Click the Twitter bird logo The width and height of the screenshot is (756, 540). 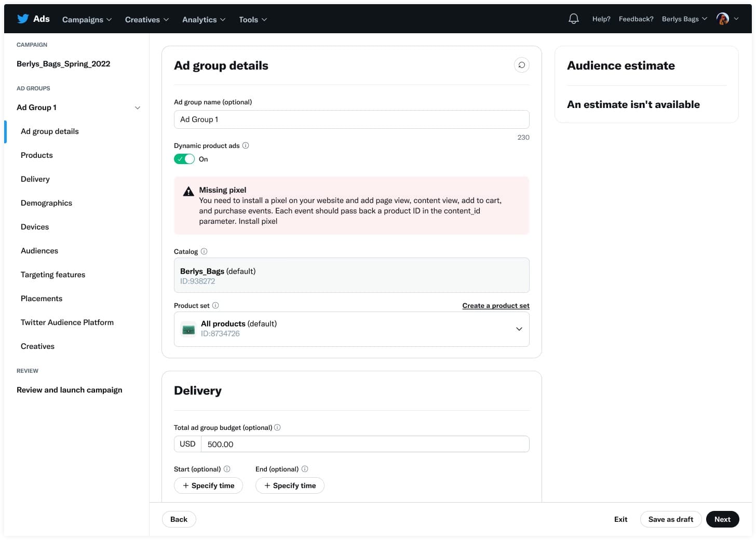coord(23,18)
